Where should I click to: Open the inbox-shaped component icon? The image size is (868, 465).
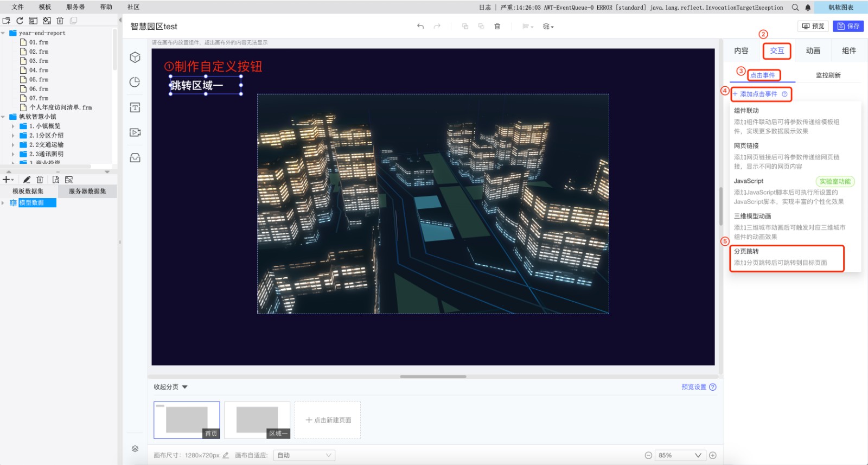(x=135, y=157)
